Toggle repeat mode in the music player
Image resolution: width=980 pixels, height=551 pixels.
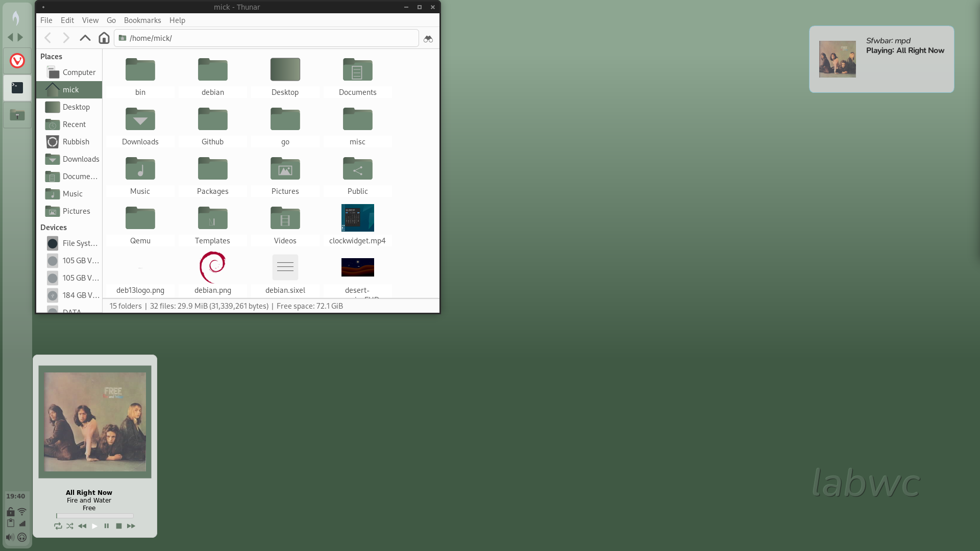58,526
